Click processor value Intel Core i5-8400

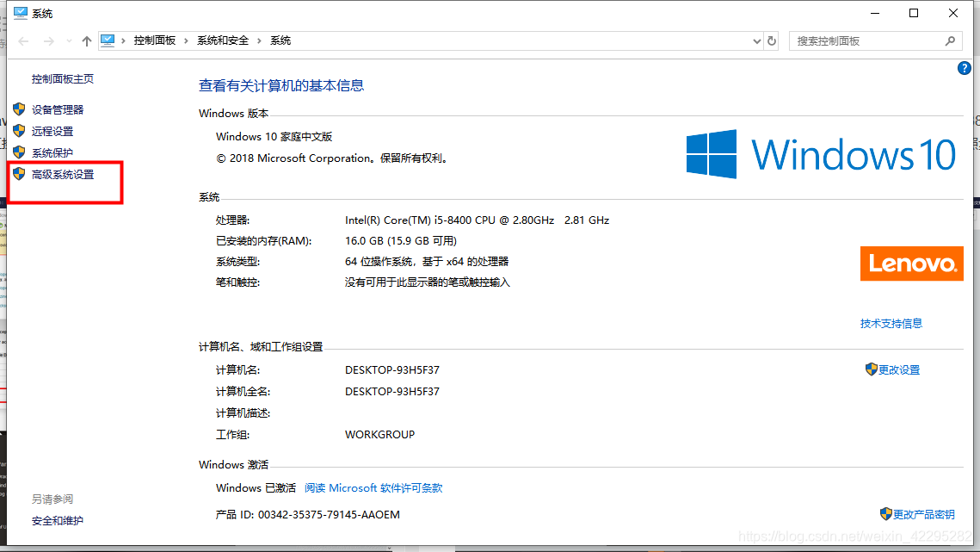pyautogui.click(x=477, y=220)
